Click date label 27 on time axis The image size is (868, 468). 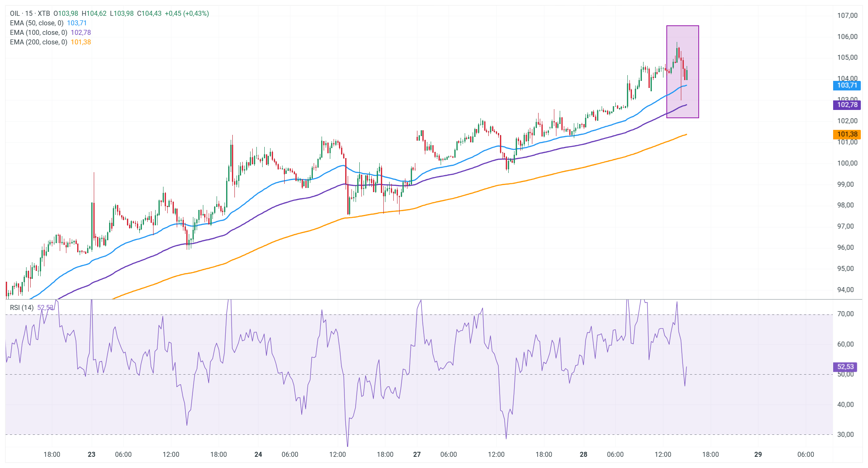pos(417,454)
